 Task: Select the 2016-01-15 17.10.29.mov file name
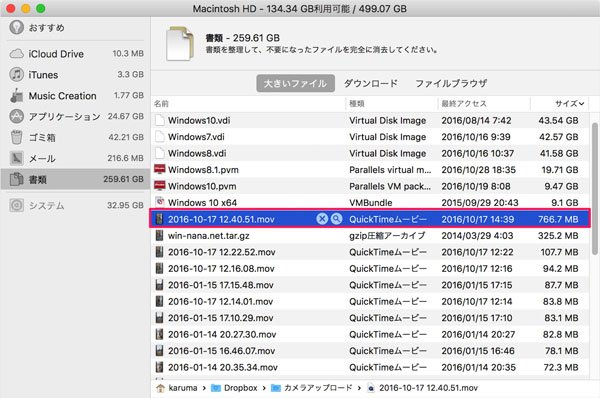(x=220, y=318)
